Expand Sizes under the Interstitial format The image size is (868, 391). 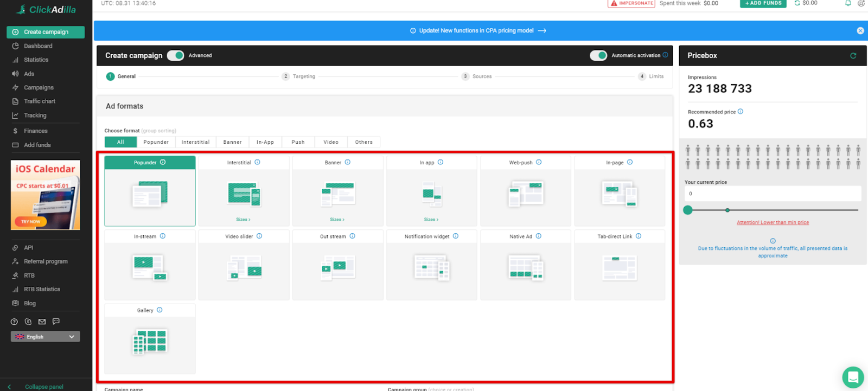click(x=243, y=220)
